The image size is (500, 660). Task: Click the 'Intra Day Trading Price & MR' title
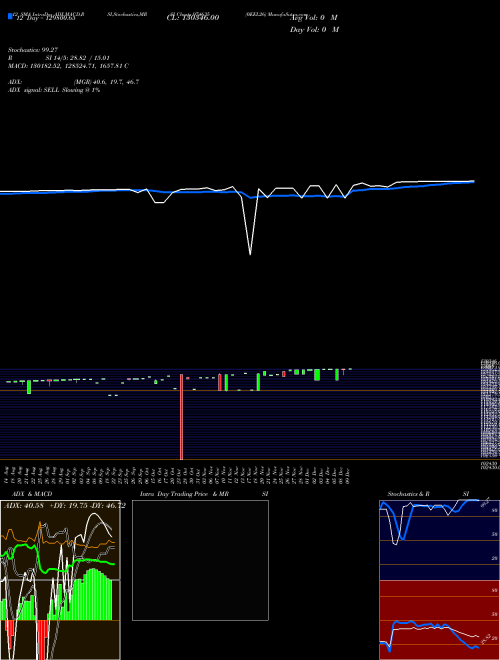pos(184,494)
